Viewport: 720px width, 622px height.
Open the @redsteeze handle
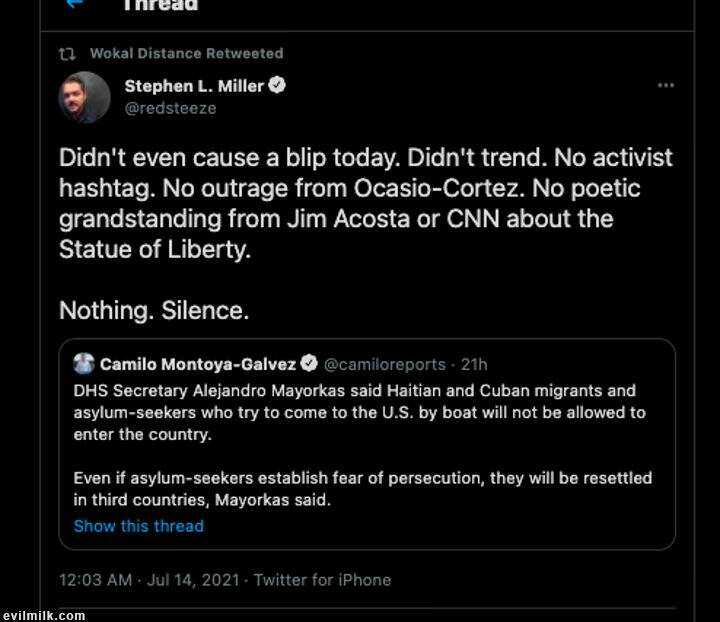pyautogui.click(x=170, y=108)
